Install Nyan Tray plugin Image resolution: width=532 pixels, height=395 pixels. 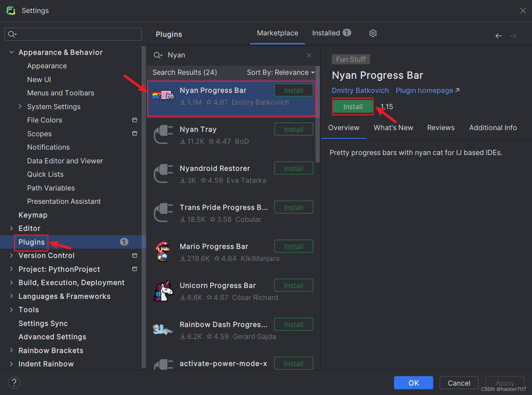294,129
